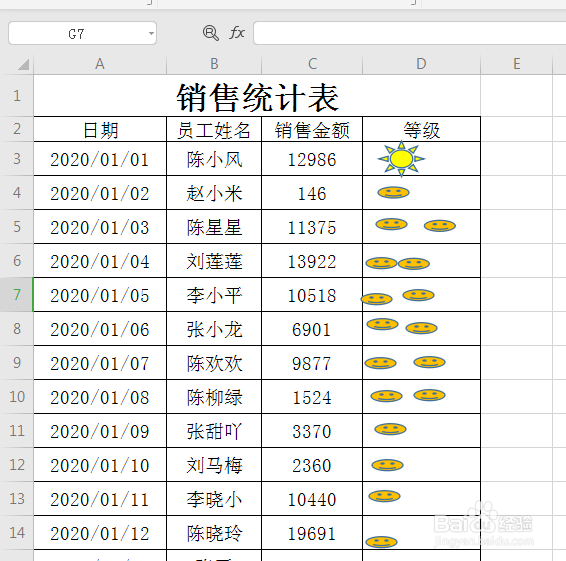Select the left smiley in 刘莲莲 row
The width and height of the screenshot is (566, 561).
381,263
